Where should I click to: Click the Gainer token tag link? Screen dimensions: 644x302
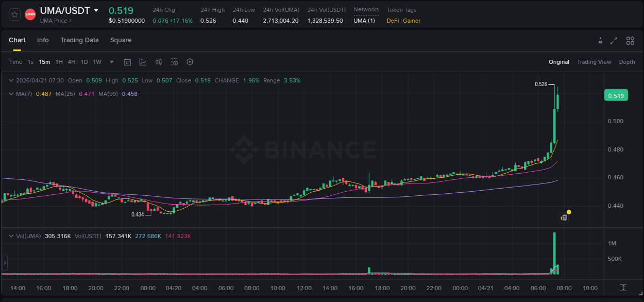click(412, 21)
